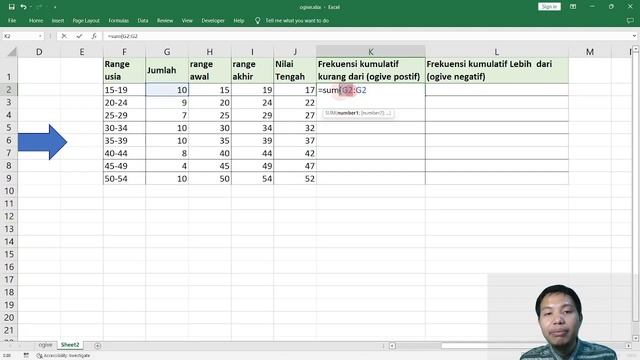The height and width of the screenshot is (360, 640).
Task: Open the Data ribbon tab
Action: click(x=143, y=20)
